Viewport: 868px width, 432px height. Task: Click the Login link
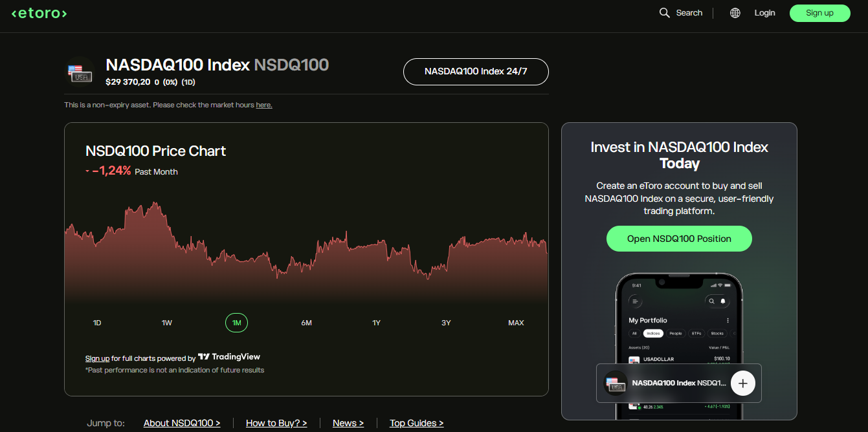point(764,13)
